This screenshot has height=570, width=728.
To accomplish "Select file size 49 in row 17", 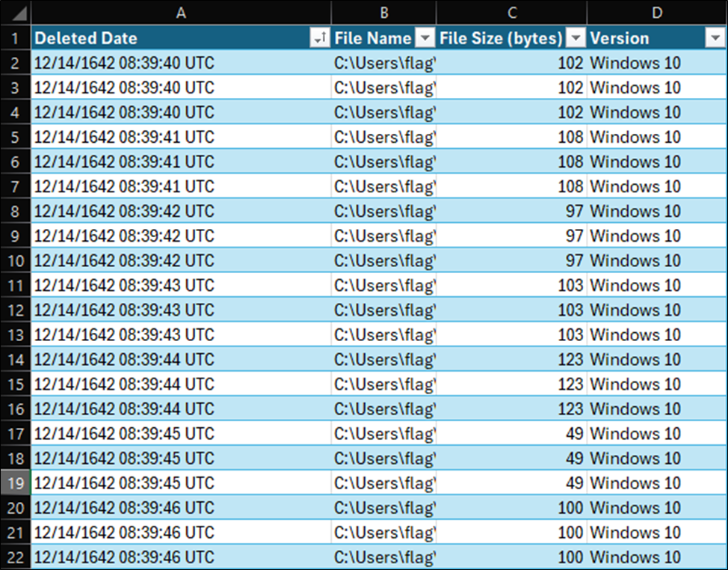I will point(511,434).
